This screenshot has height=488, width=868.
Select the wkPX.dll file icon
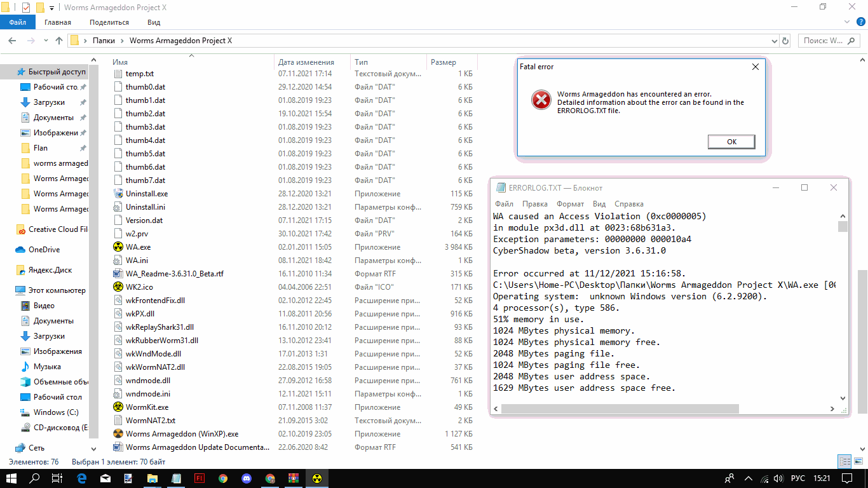(118, 314)
